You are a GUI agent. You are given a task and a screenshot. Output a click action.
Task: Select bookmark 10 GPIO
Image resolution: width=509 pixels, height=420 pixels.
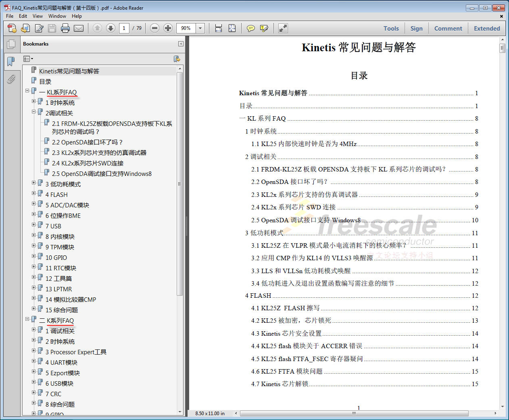point(56,258)
